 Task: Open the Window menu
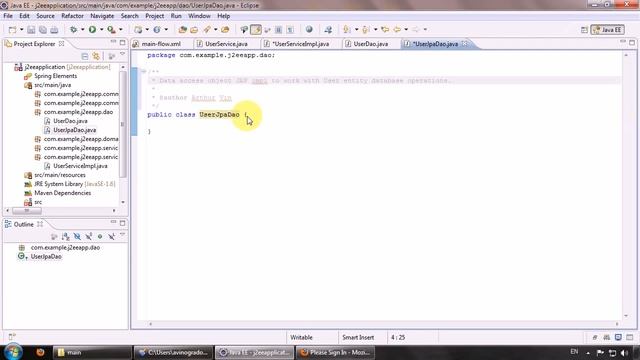point(199,16)
